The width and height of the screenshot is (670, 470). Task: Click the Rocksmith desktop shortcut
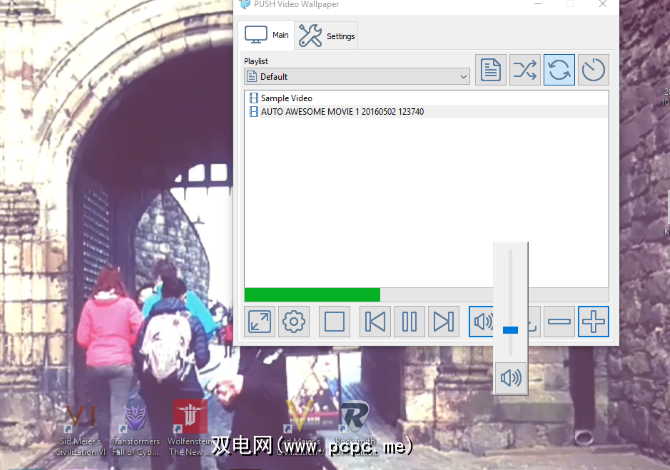point(355,429)
